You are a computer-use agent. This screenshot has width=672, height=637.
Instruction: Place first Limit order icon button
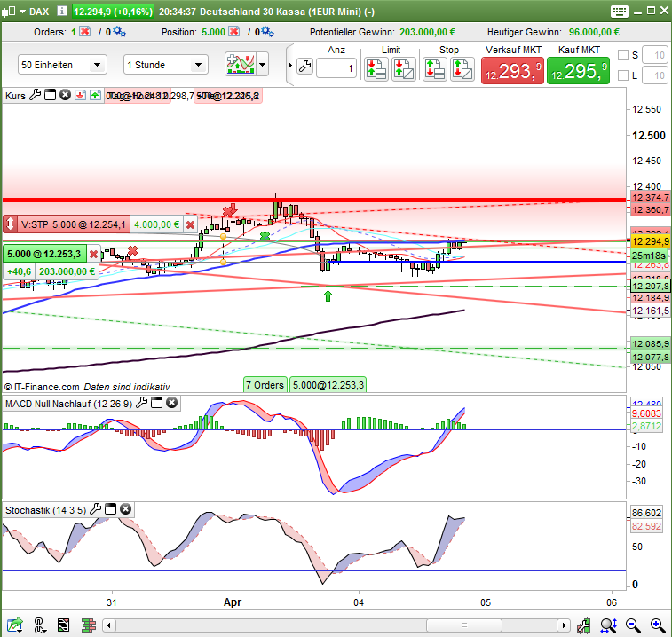(376, 69)
